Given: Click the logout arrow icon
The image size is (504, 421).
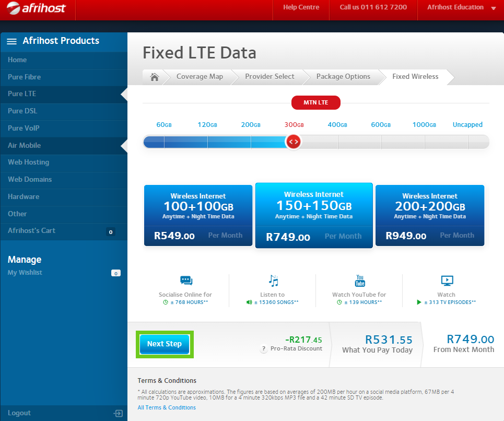Looking at the screenshot, I should click(x=118, y=413).
